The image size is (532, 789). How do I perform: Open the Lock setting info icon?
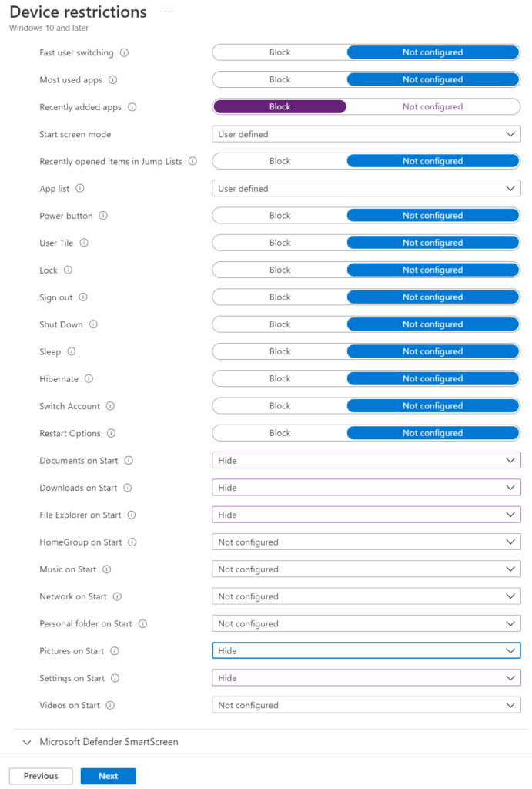[x=68, y=270]
